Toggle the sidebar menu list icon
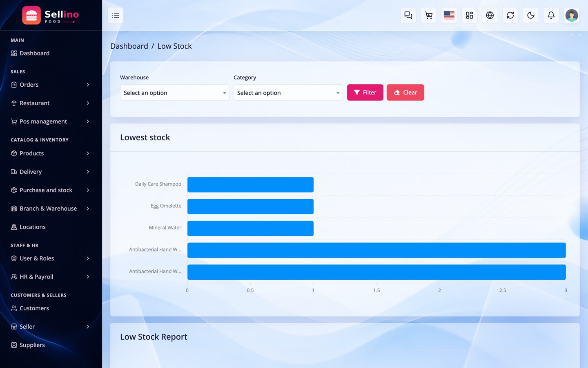This screenshot has width=588, height=368. click(116, 15)
